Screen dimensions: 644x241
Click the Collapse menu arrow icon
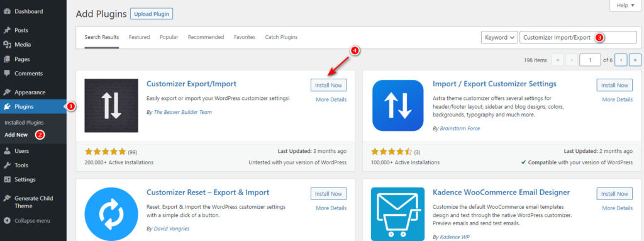point(6,221)
